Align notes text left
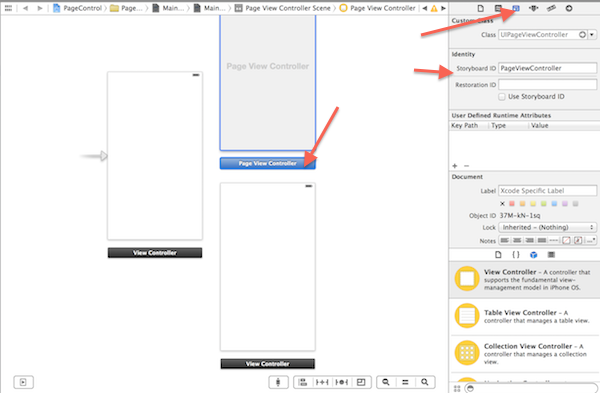Viewport: 600px width, 393px height. [x=505, y=240]
